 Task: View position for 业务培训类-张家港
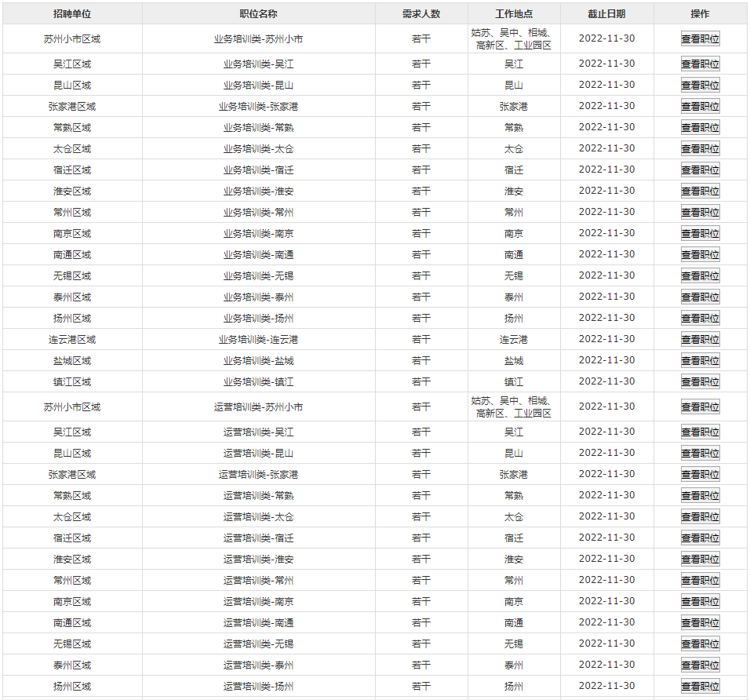[701, 106]
